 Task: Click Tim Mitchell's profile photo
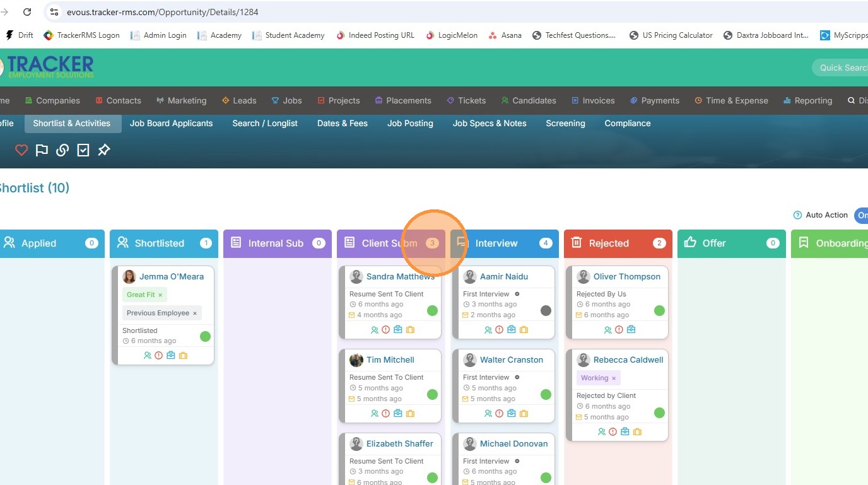(x=356, y=360)
